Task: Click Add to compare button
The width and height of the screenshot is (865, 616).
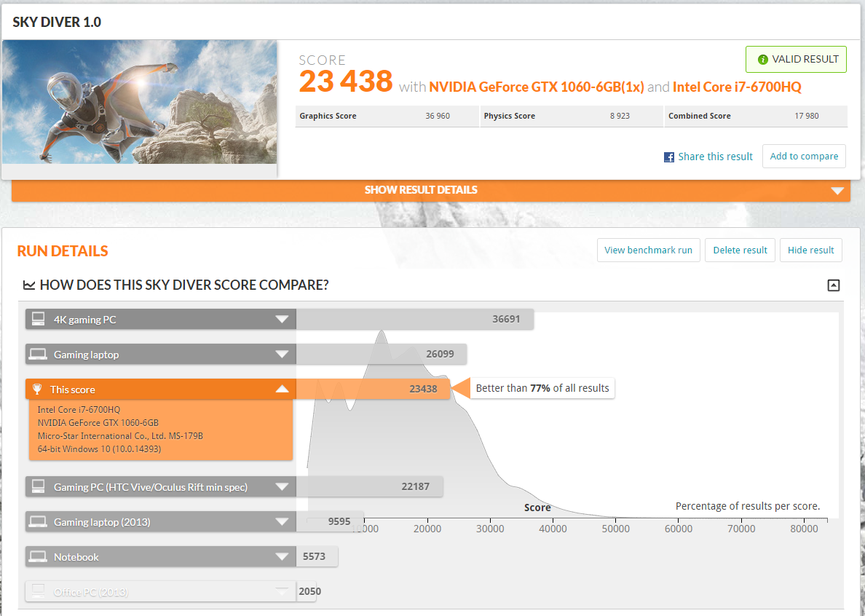Action: tap(804, 156)
